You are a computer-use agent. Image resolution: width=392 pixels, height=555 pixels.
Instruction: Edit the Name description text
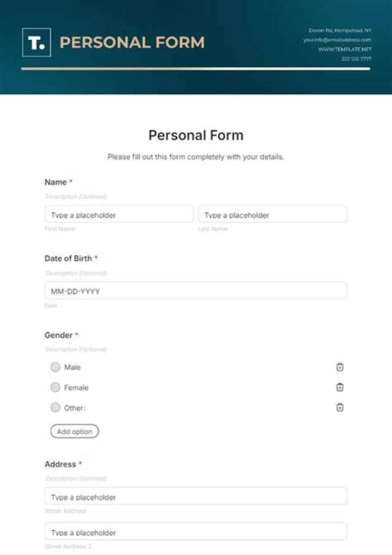[x=76, y=196]
